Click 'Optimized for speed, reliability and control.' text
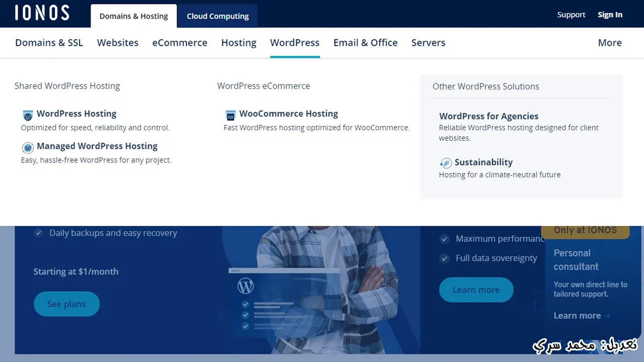Image resolution: width=644 pixels, height=362 pixels. [x=95, y=128]
